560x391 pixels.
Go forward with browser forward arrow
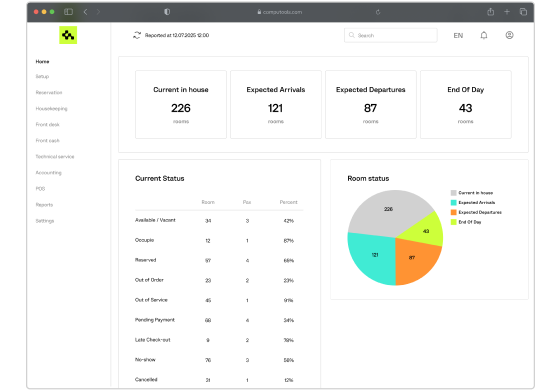pos(98,12)
